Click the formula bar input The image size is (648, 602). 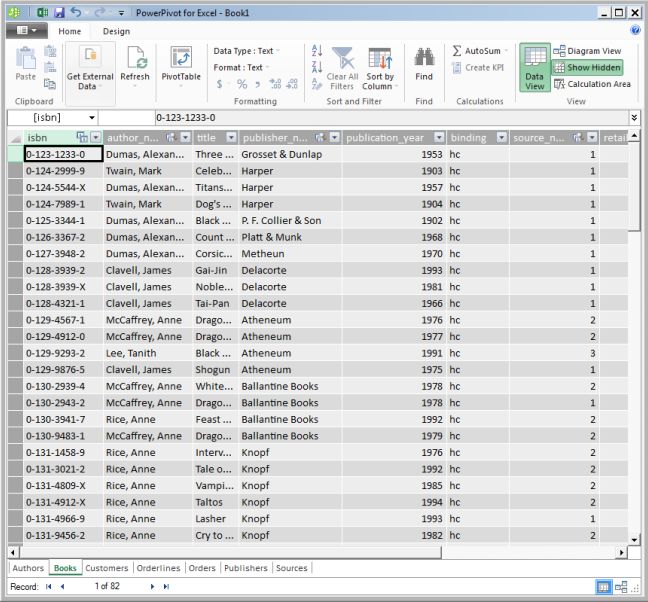[x=391, y=118]
